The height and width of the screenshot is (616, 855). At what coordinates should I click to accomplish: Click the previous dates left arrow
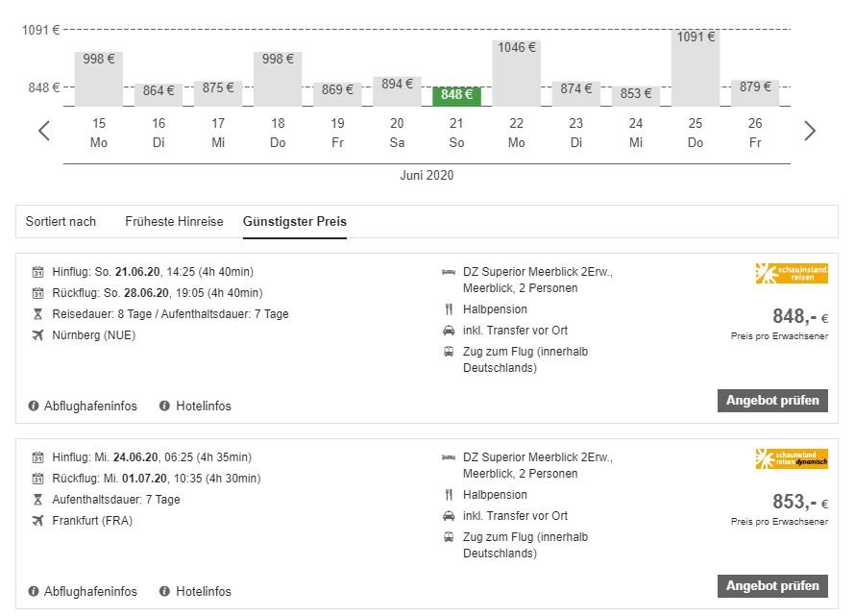tap(44, 131)
